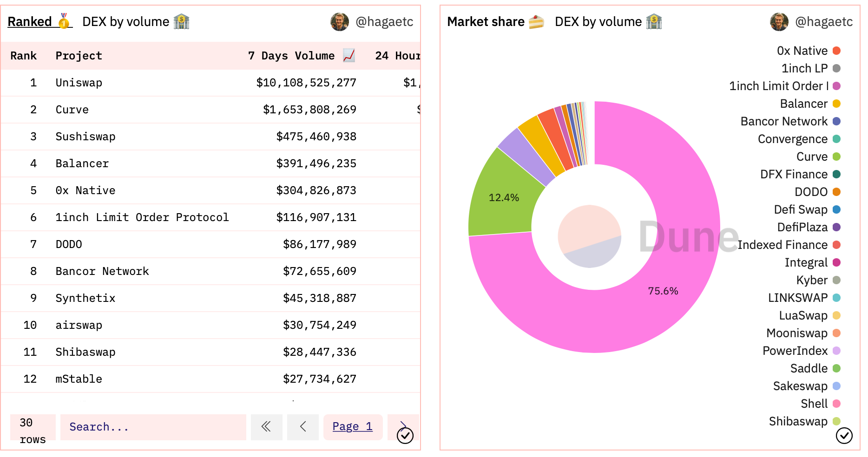This screenshot has height=457, width=868.
Task: Select the Bancor Network project cell
Action: [102, 271]
